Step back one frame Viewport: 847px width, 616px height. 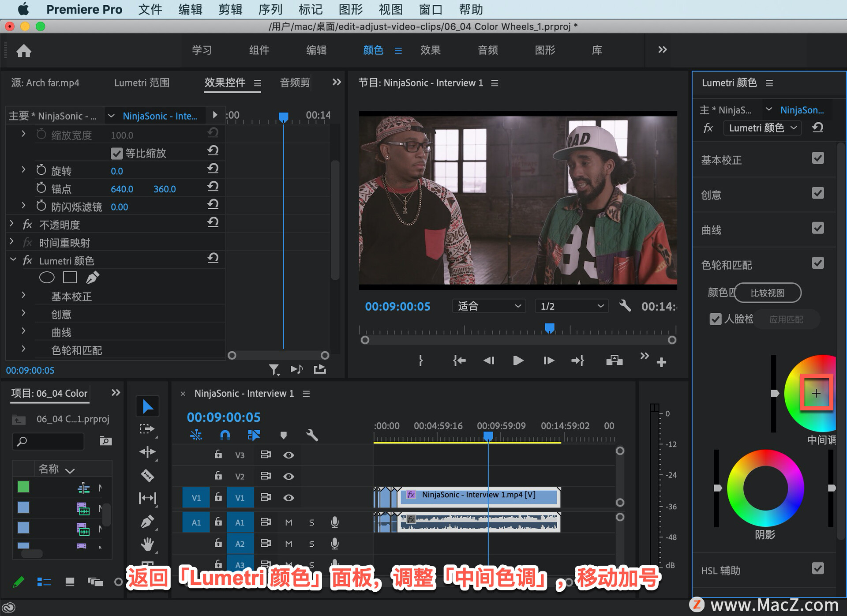pos(489,361)
